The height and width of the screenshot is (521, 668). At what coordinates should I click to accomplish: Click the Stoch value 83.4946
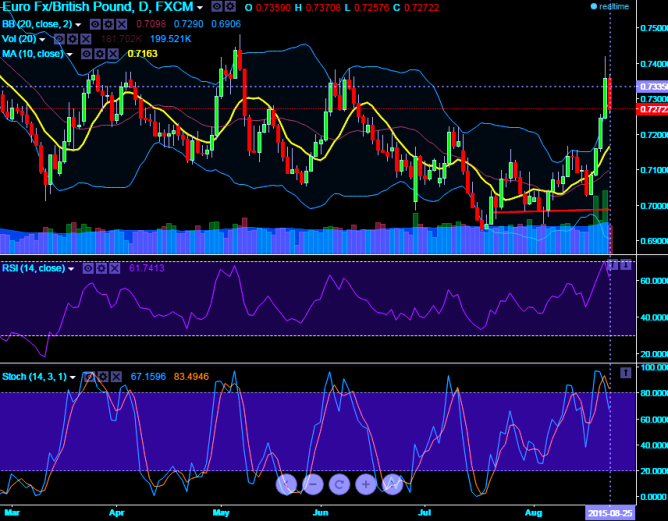pyautogui.click(x=191, y=377)
